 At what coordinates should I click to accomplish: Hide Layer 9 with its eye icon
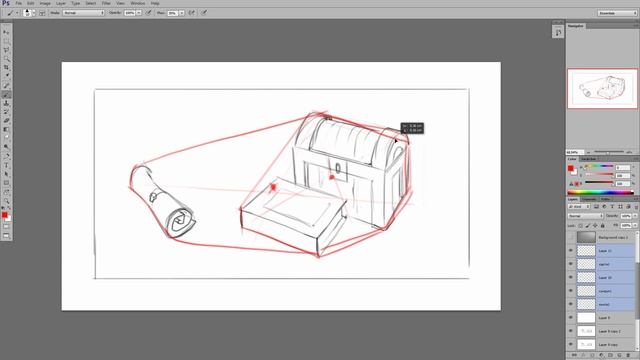click(x=571, y=317)
